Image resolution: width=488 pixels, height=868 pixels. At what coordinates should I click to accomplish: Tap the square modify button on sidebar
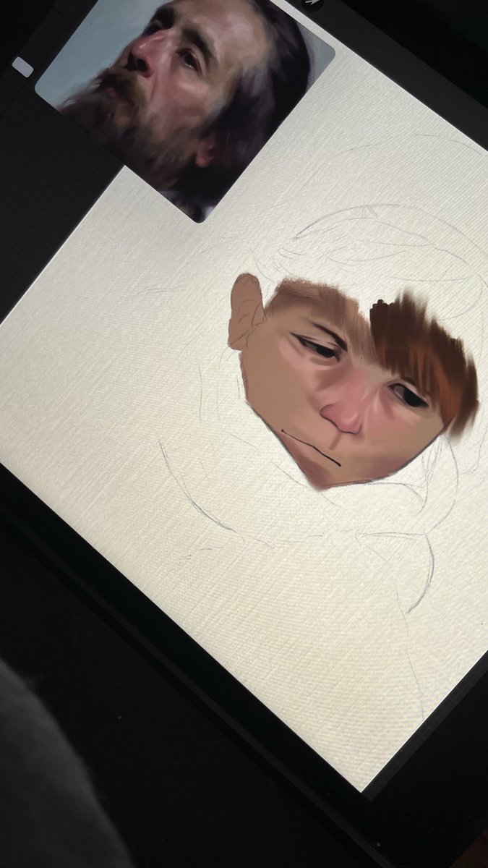pos(22,67)
